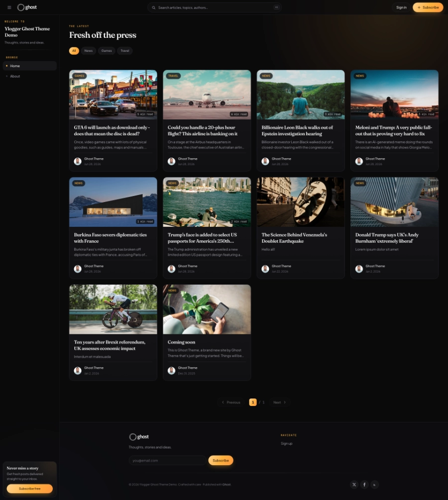This screenshot has width=448, height=500.
Task: Click author avatar on Andy Burnham card
Action: [x=359, y=269]
